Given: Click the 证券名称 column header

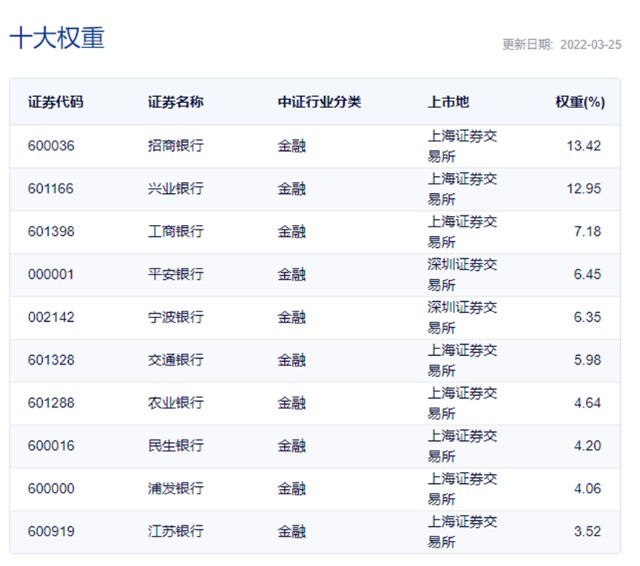Looking at the screenshot, I should [175, 102].
